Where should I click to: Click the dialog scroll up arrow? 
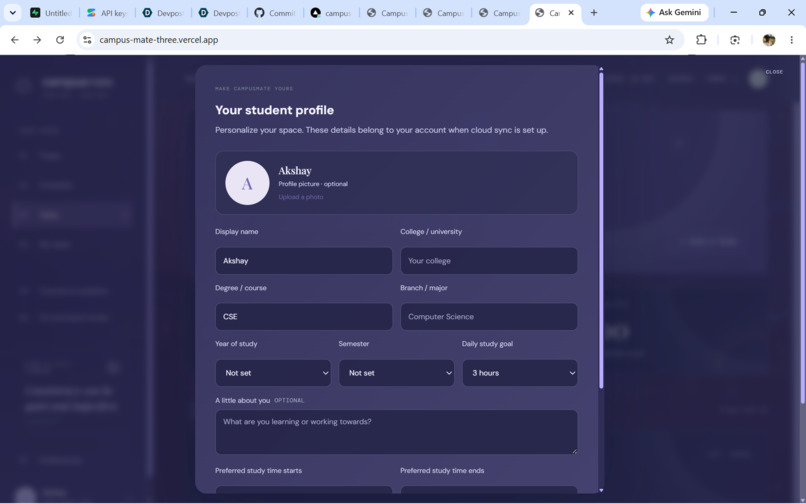(601, 69)
